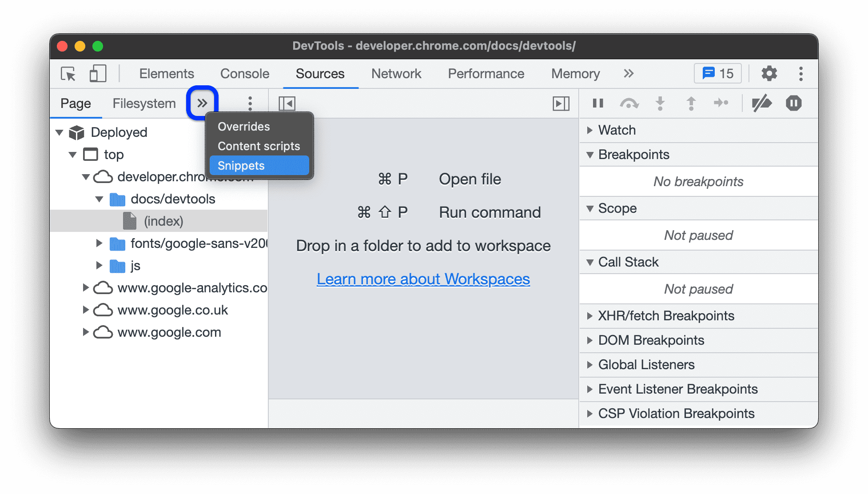Click the more options three-dot menu
Viewport: 868px width, 494px height.
pyautogui.click(x=249, y=103)
